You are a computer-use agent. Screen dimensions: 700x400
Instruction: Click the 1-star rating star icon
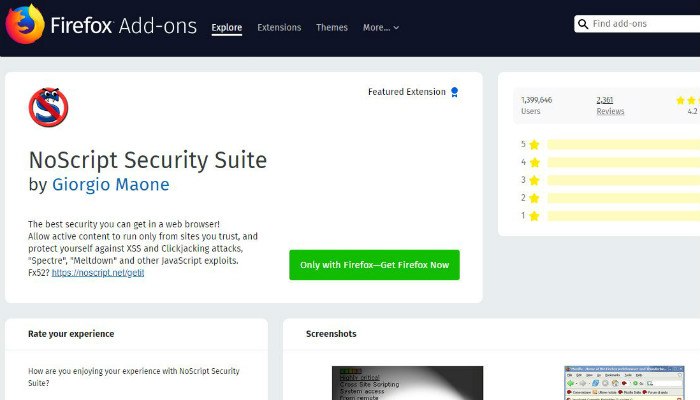click(x=534, y=216)
